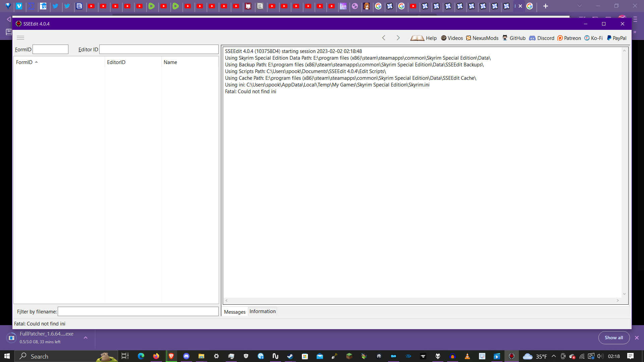This screenshot has height=362, width=644.
Task: Open the NexusMods link
Action: [x=482, y=38]
